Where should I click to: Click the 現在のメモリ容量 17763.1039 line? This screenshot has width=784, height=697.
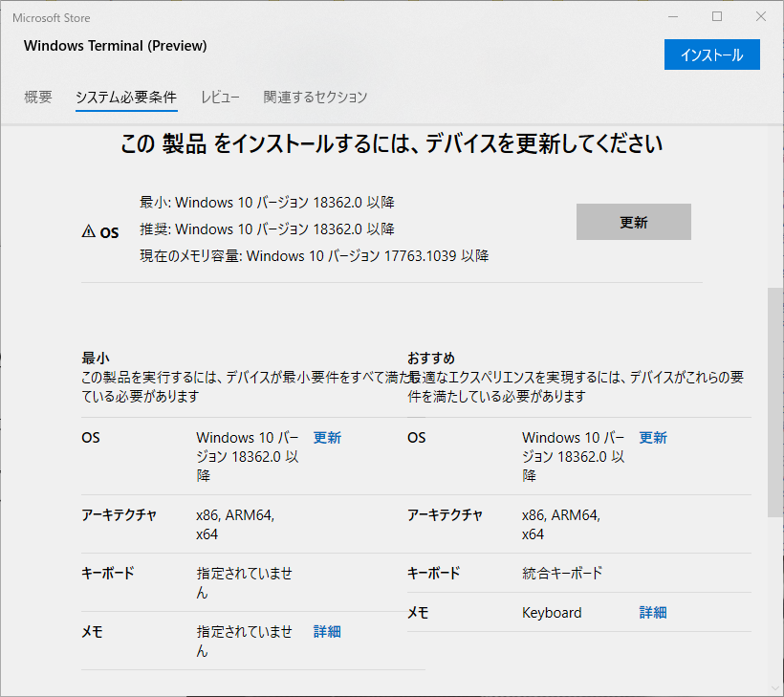pos(314,256)
